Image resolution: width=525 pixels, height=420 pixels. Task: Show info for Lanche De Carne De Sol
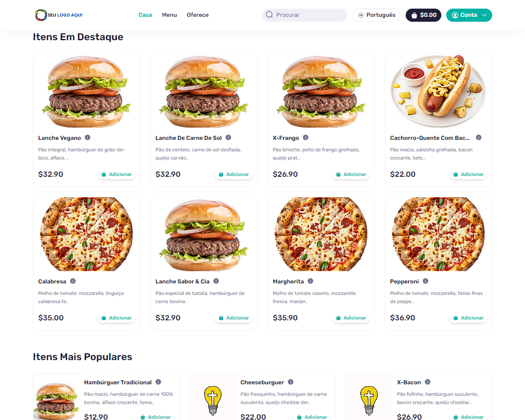[x=228, y=137]
